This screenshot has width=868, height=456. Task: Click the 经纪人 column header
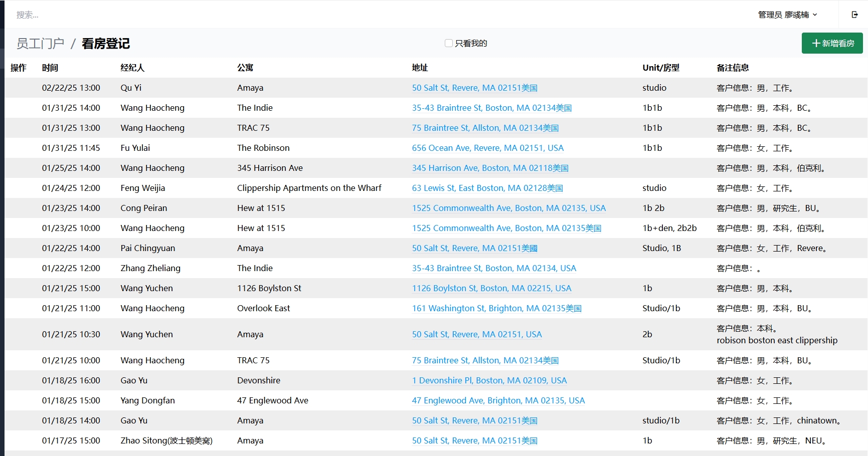point(132,68)
